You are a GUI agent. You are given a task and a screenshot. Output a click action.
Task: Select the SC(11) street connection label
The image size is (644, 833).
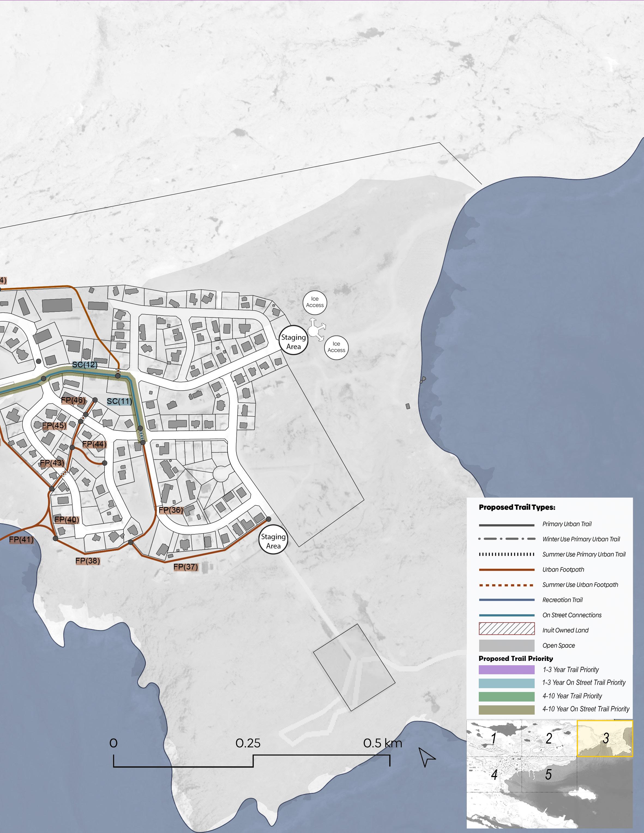(119, 401)
